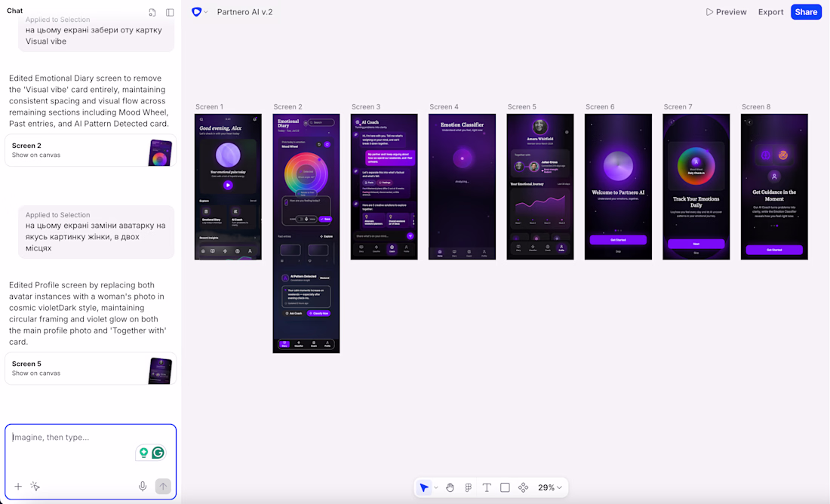
Task: Select the Screen 8 label
Action: click(756, 106)
